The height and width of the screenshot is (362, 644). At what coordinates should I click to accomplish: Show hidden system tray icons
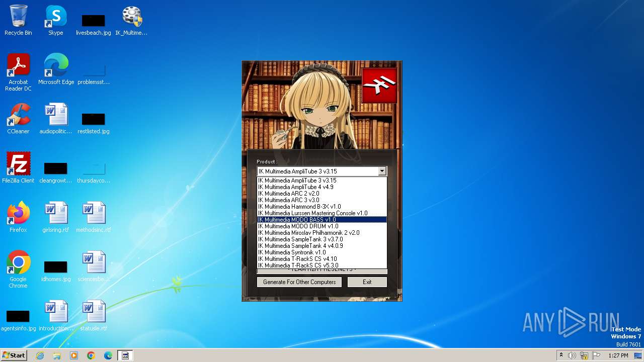(x=561, y=355)
